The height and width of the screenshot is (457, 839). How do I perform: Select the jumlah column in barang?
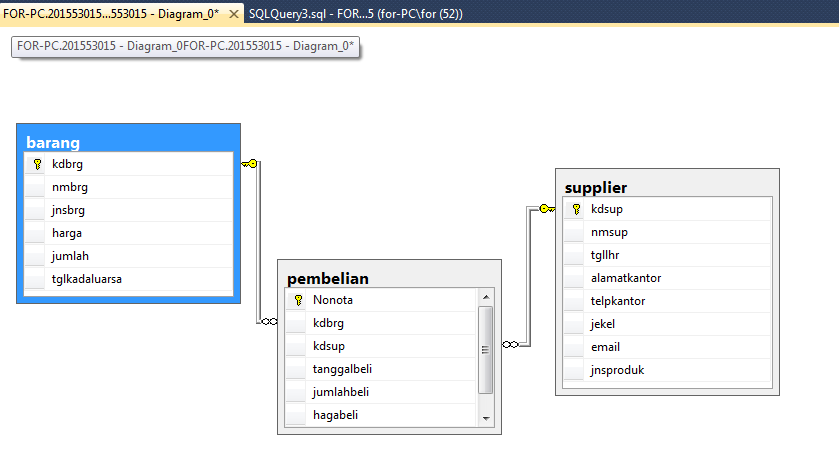tap(128, 256)
